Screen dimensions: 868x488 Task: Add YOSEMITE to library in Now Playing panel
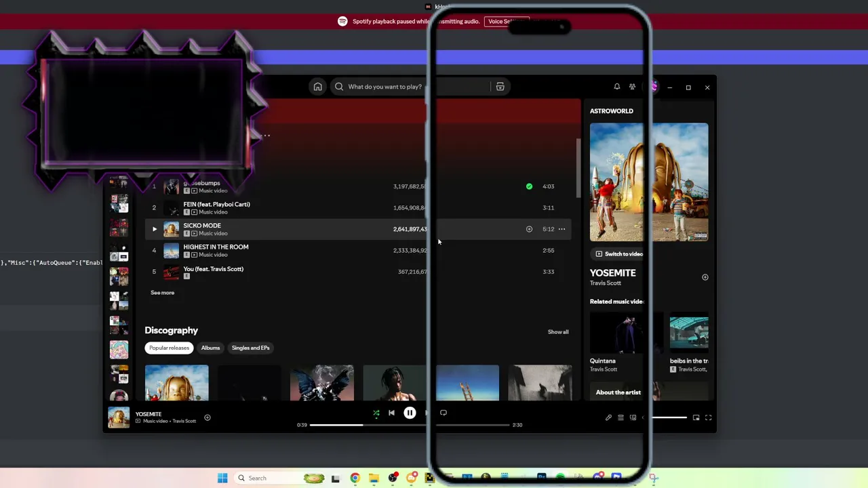click(705, 277)
